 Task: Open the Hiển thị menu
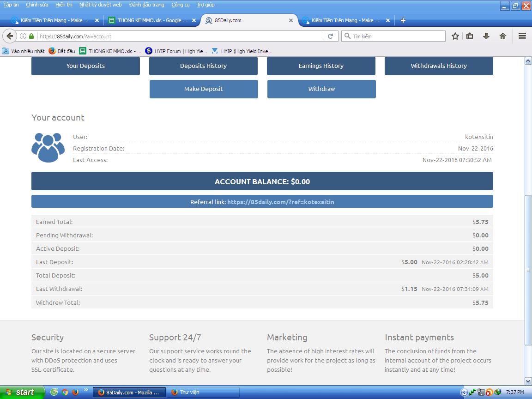click(64, 5)
